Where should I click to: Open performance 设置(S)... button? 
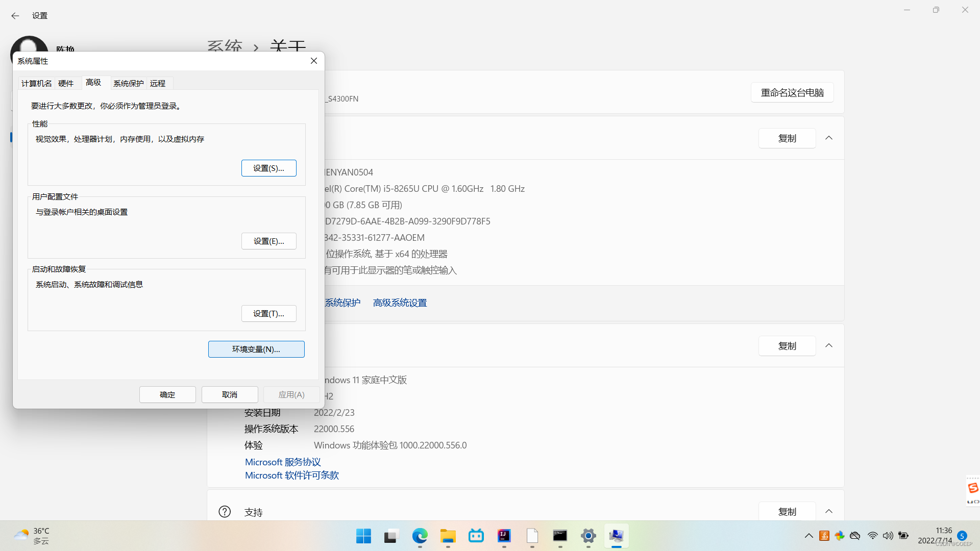[x=268, y=168]
